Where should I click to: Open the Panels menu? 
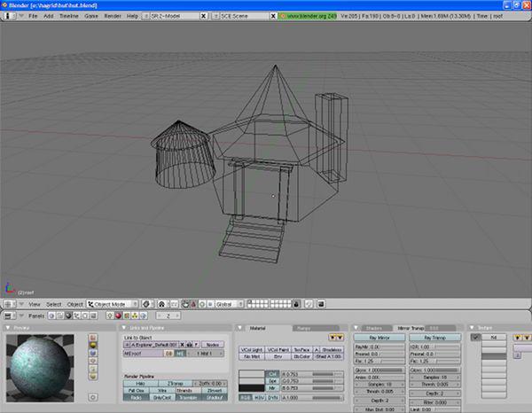click(36, 316)
